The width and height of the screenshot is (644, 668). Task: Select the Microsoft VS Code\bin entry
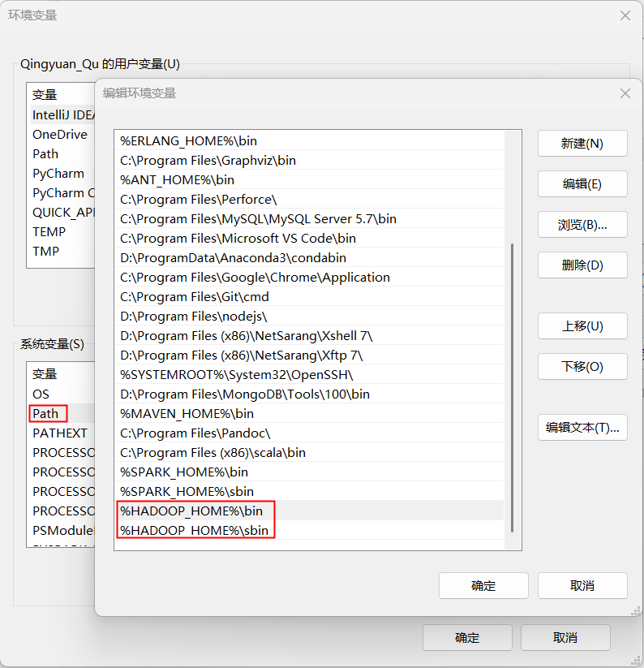coord(309,238)
